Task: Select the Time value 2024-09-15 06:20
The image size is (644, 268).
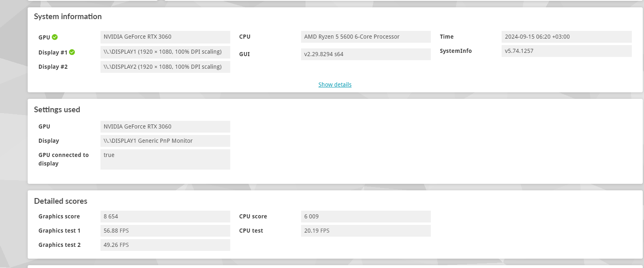Action: coord(566,37)
